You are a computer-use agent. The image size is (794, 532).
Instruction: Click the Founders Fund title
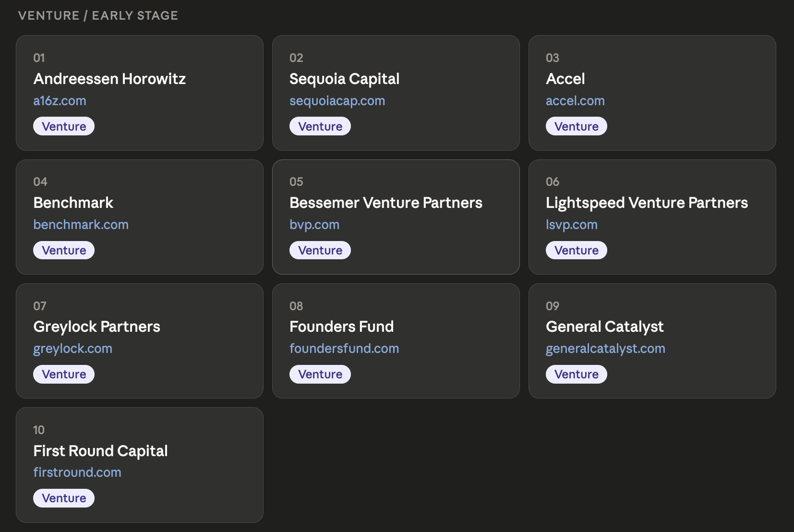342,326
